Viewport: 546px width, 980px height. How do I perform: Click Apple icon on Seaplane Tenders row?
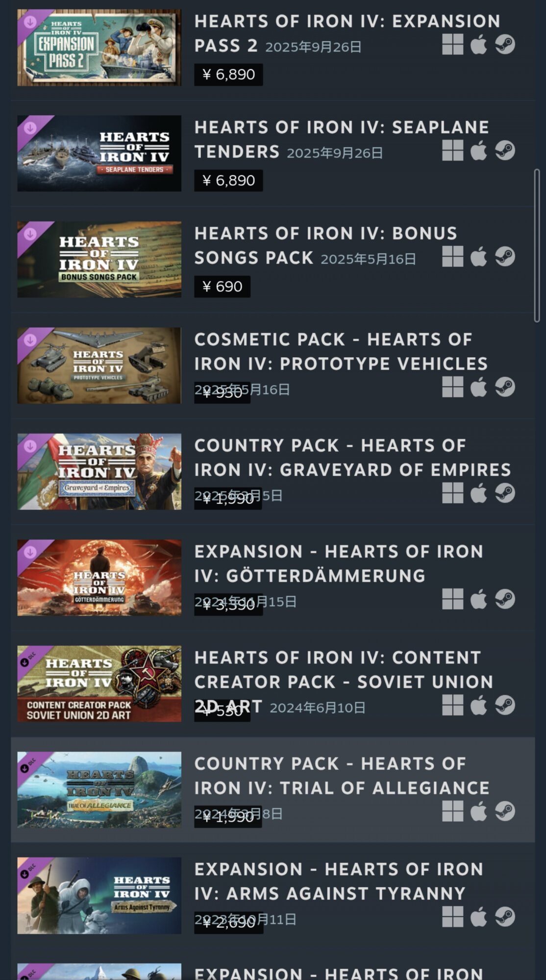pos(479,150)
